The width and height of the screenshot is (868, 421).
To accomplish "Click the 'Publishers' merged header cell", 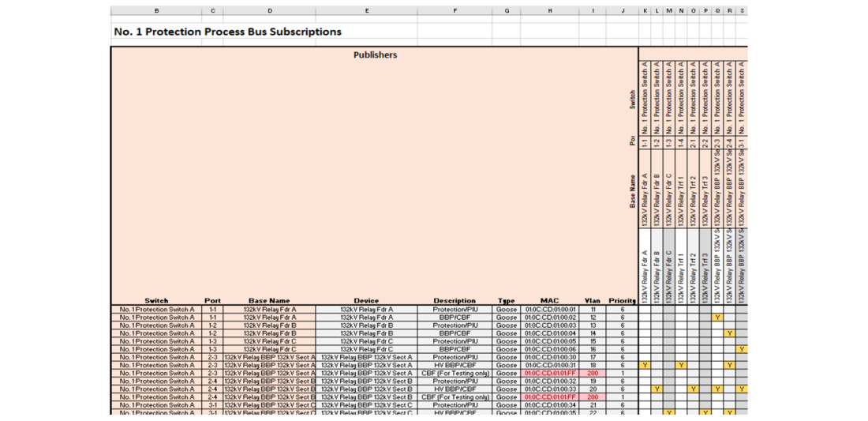I will pyautogui.click(x=375, y=55).
